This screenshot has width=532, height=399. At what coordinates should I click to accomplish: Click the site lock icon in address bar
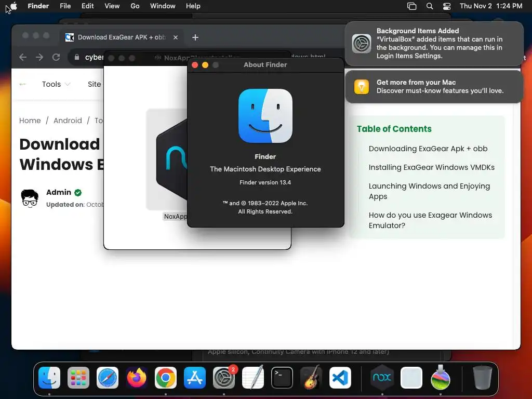[x=77, y=57]
